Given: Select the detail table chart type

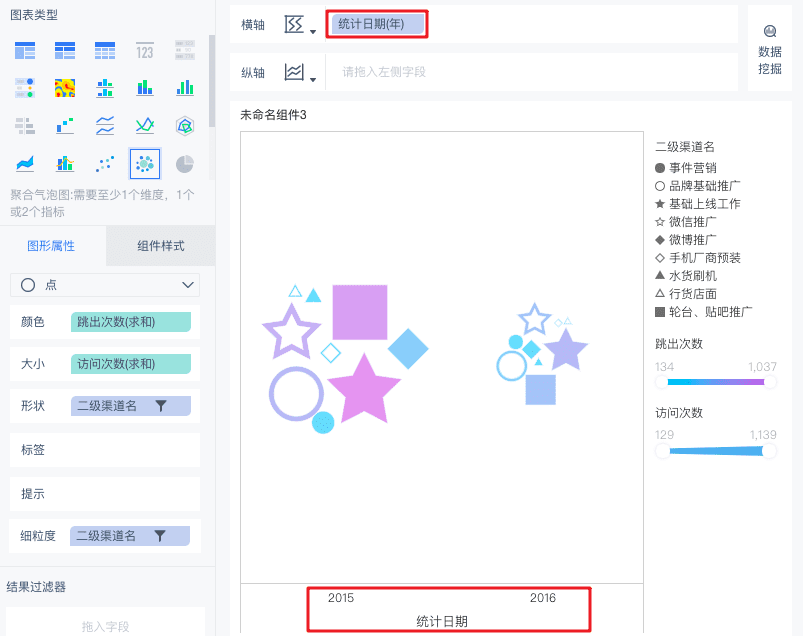Looking at the screenshot, I should 105,51.
